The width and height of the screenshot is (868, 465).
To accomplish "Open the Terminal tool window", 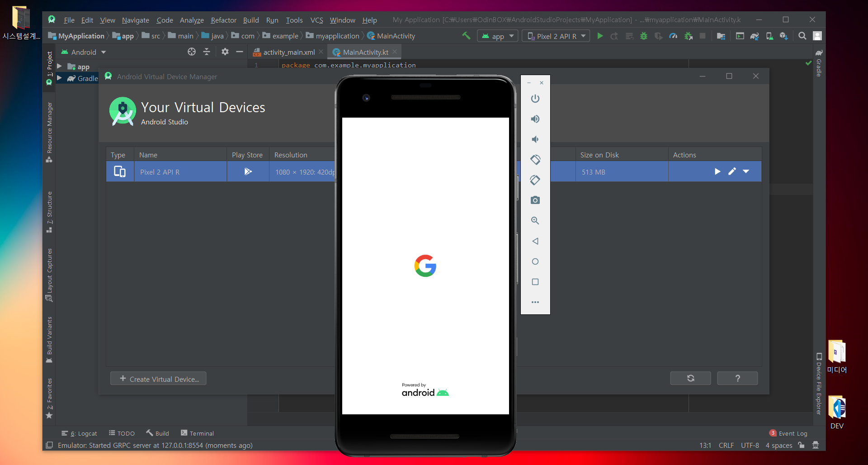I will pyautogui.click(x=197, y=433).
